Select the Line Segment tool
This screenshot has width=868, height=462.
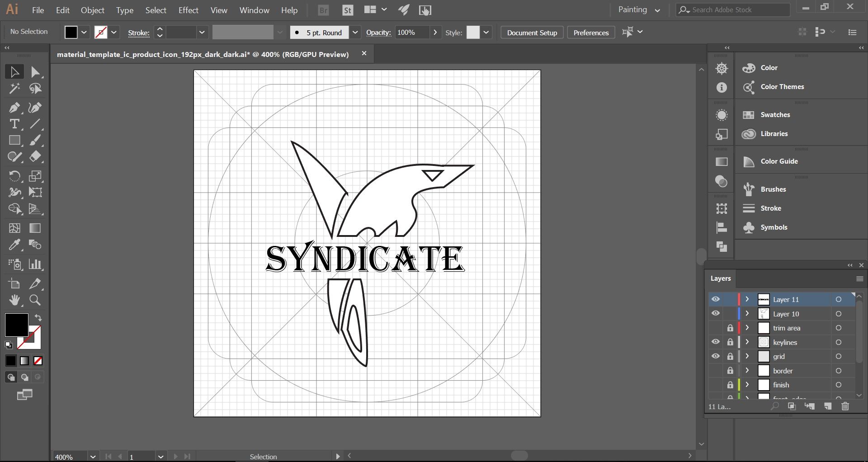[x=35, y=124]
